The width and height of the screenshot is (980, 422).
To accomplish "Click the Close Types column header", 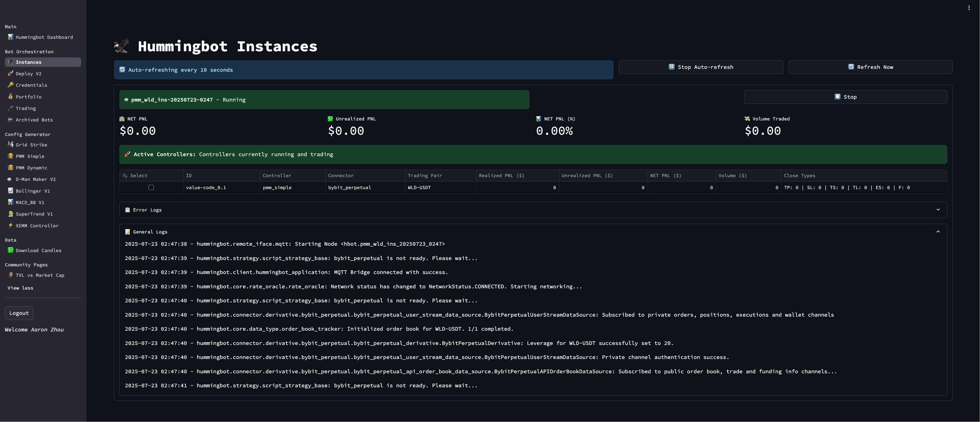I will coord(864,176).
